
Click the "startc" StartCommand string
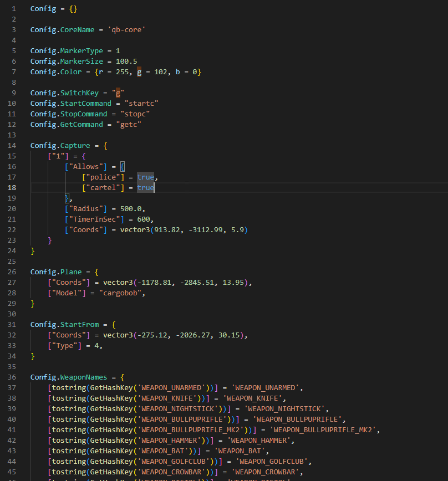(x=141, y=104)
